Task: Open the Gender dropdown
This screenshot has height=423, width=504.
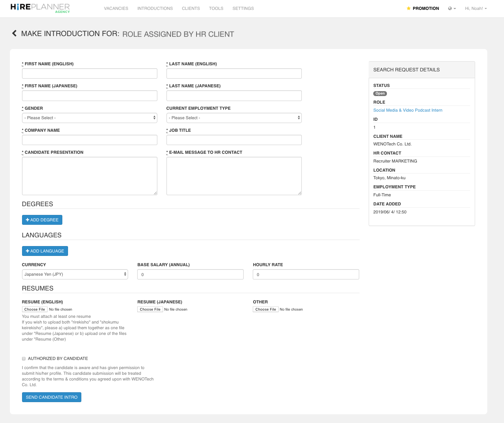Action: [90, 118]
